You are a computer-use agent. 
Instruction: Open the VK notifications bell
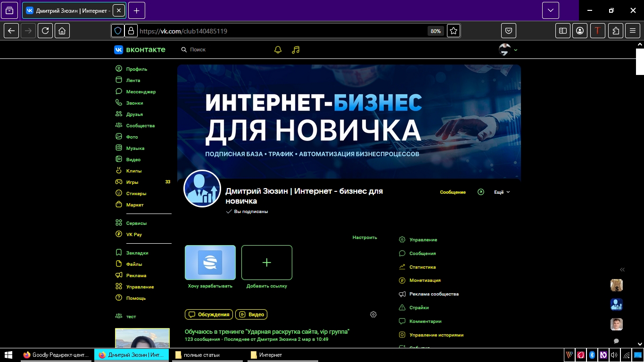pos(278,49)
